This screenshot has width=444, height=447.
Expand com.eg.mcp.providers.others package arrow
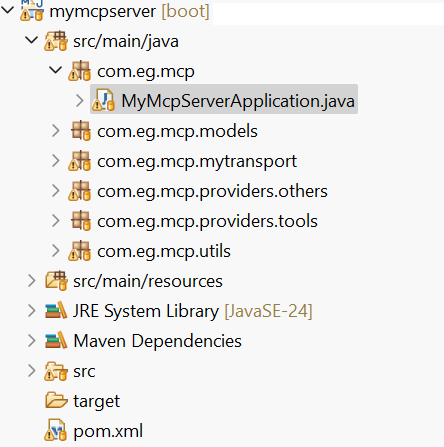56,191
